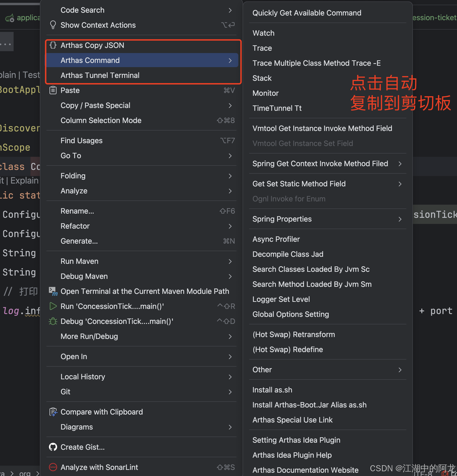Open the Local History submenu
457x476 pixels.
pos(83,377)
